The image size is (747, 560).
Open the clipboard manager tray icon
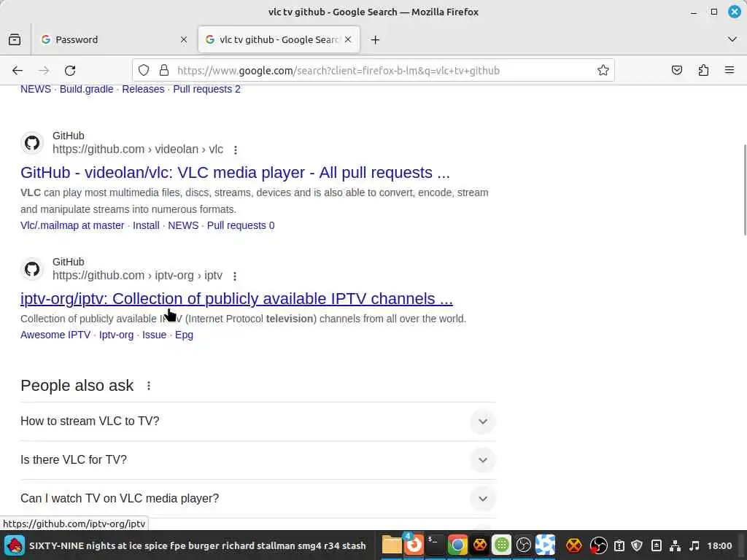tap(619, 545)
